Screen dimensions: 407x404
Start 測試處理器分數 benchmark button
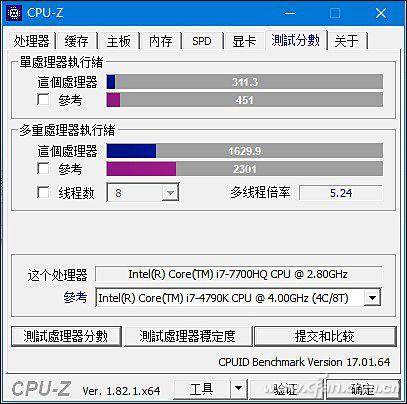pos(66,336)
